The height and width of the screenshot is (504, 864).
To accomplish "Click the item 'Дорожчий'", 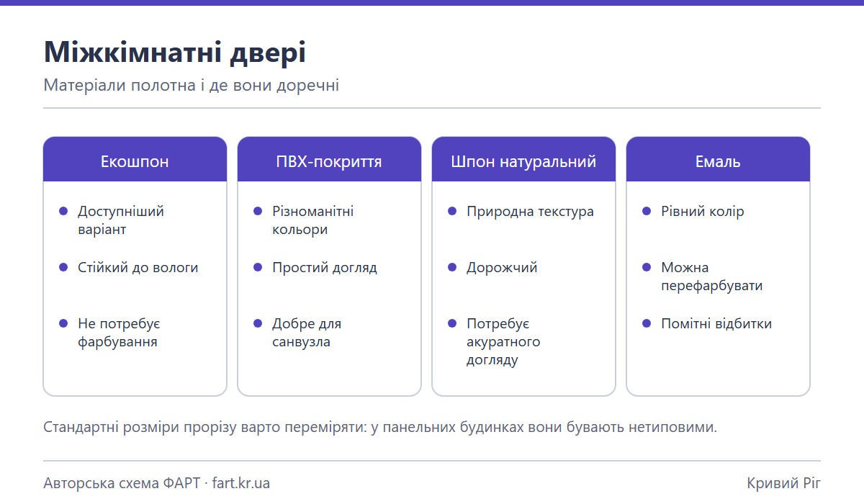I will click(502, 267).
